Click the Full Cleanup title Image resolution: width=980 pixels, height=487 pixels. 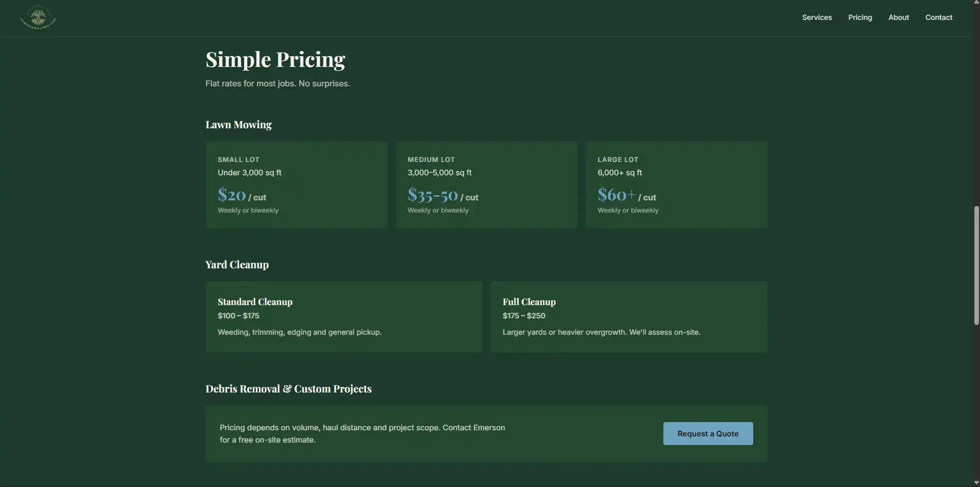[529, 302]
